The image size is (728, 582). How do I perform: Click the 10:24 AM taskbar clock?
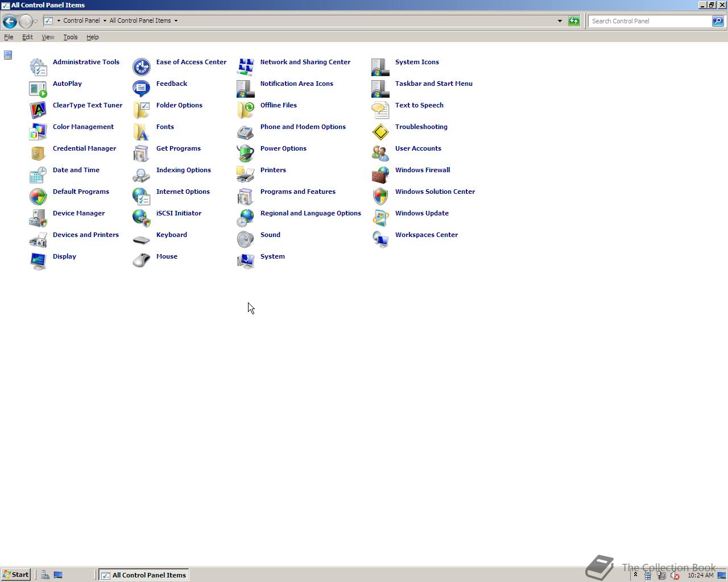[x=700, y=575]
